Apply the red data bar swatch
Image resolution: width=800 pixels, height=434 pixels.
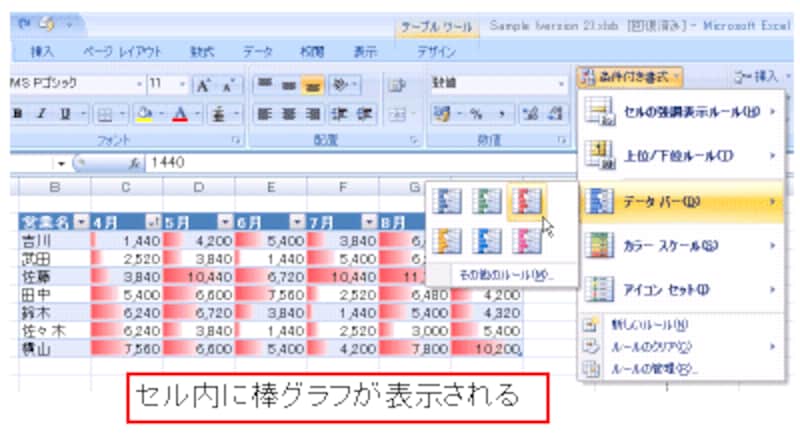[x=524, y=202]
